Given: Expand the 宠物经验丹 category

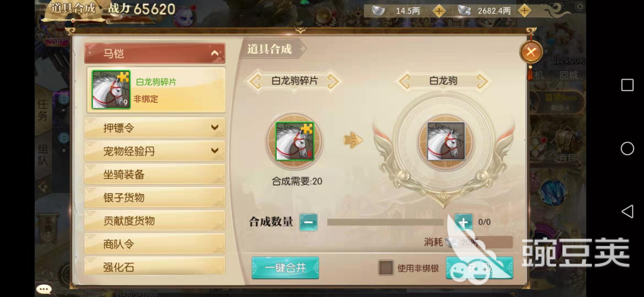Looking at the screenshot, I should 155,151.
